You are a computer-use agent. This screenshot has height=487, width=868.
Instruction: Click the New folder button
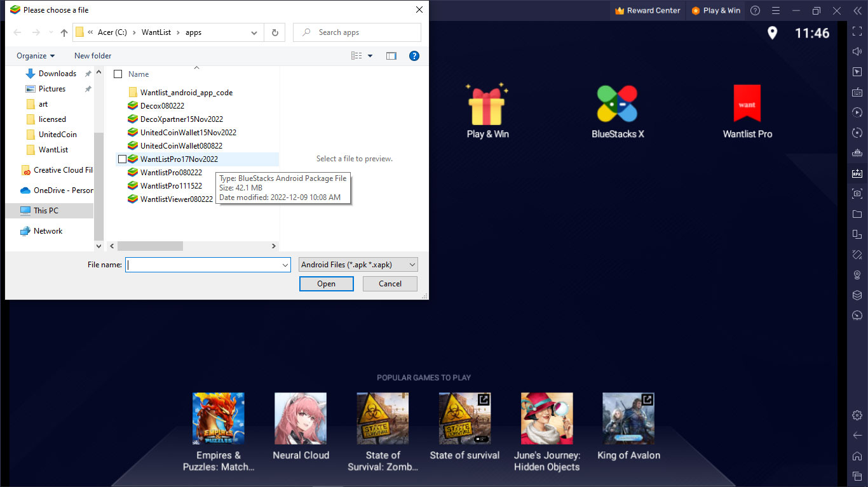pos(93,56)
